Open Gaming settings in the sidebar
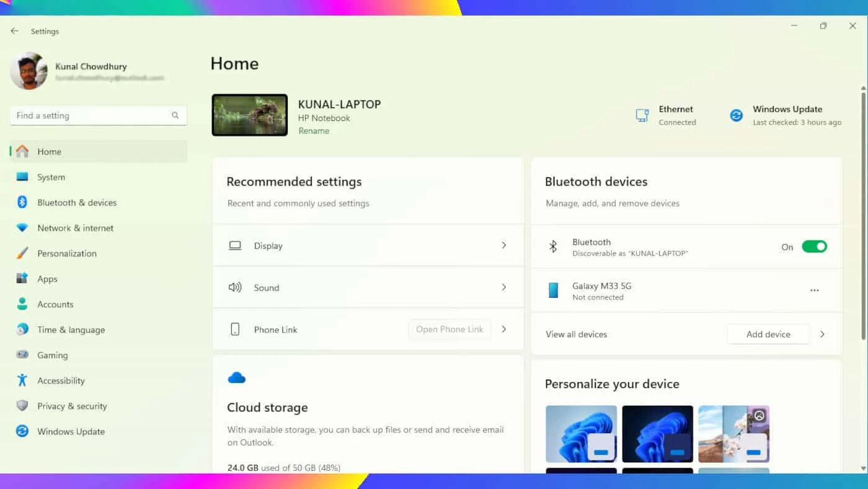Screen dimensions: 868x489 pyautogui.click(x=99, y=355)
